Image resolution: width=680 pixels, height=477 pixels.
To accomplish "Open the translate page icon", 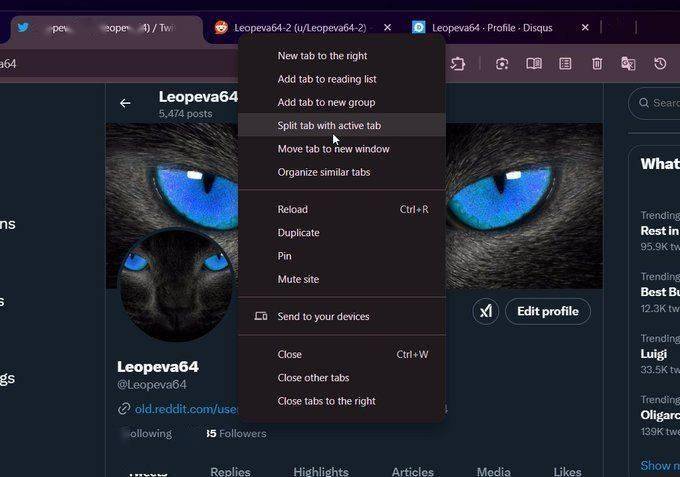I will [628, 64].
